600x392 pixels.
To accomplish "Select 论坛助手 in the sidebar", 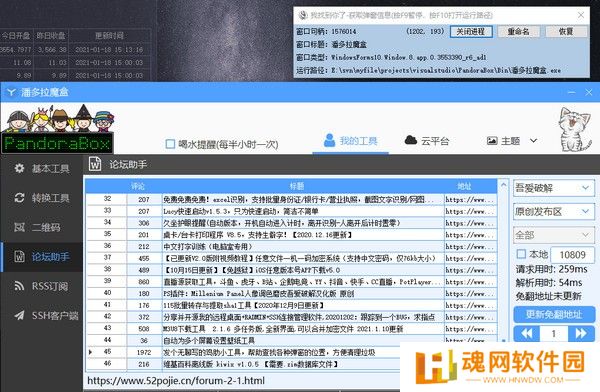I will point(41,257).
